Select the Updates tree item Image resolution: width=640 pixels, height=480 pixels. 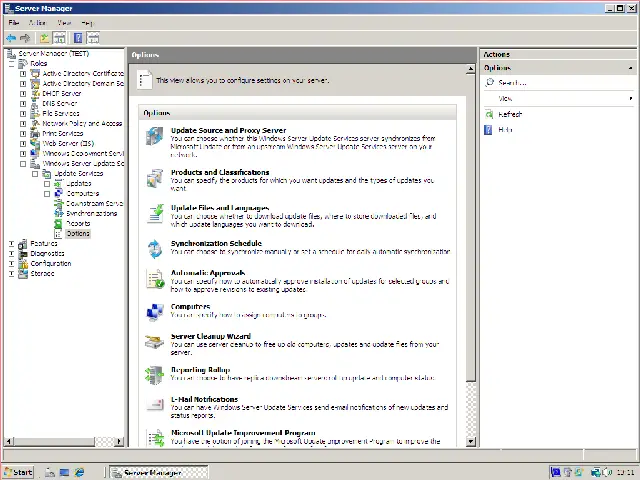[79, 184]
